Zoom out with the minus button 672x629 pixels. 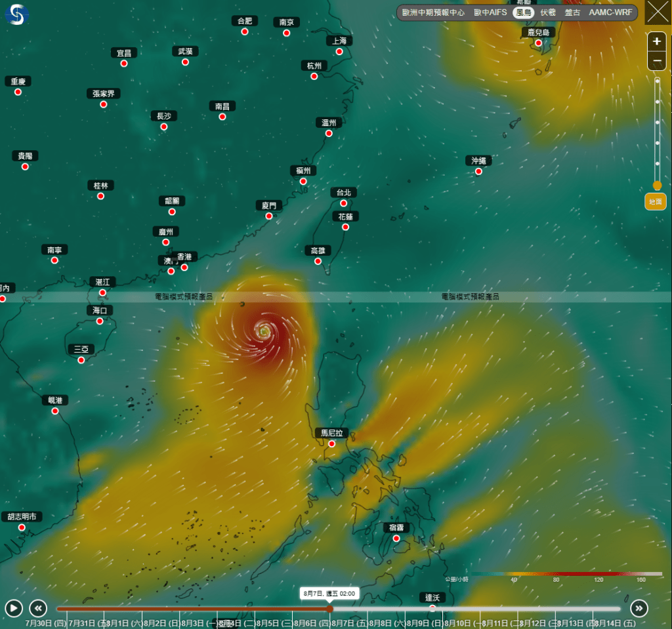pyautogui.click(x=656, y=60)
